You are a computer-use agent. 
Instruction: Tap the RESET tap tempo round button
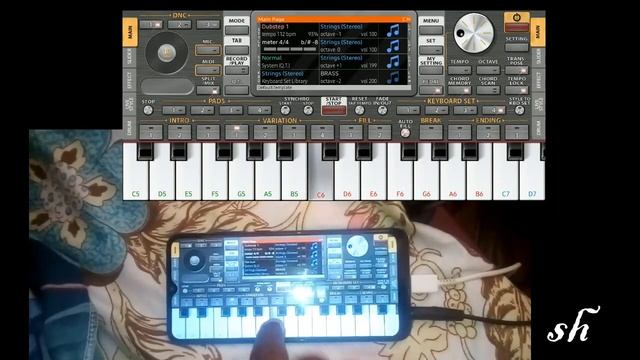coord(360,110)
